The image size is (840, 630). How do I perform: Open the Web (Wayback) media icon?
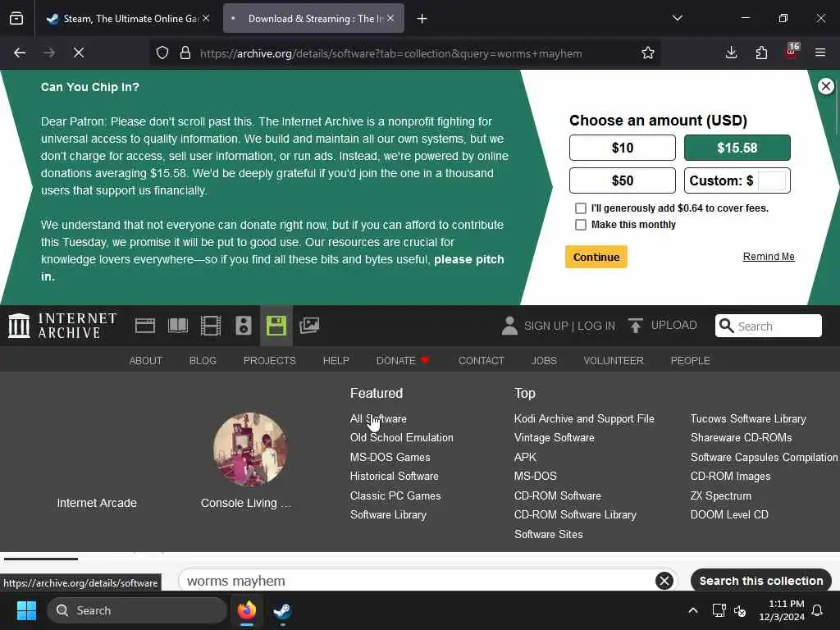click(x=144, y=326)
